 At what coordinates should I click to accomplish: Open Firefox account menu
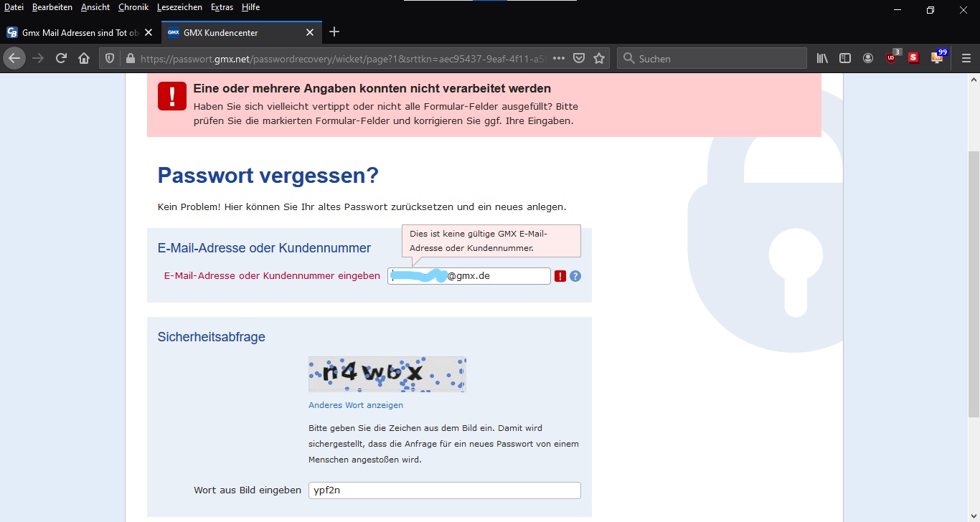pos(868,58)
